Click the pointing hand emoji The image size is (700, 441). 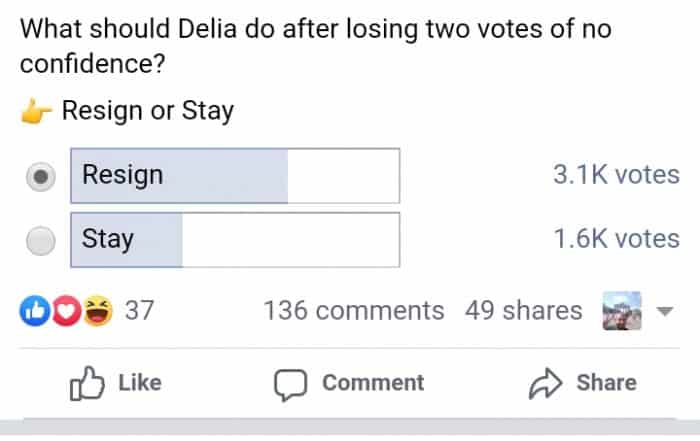[x=37, y=111]
